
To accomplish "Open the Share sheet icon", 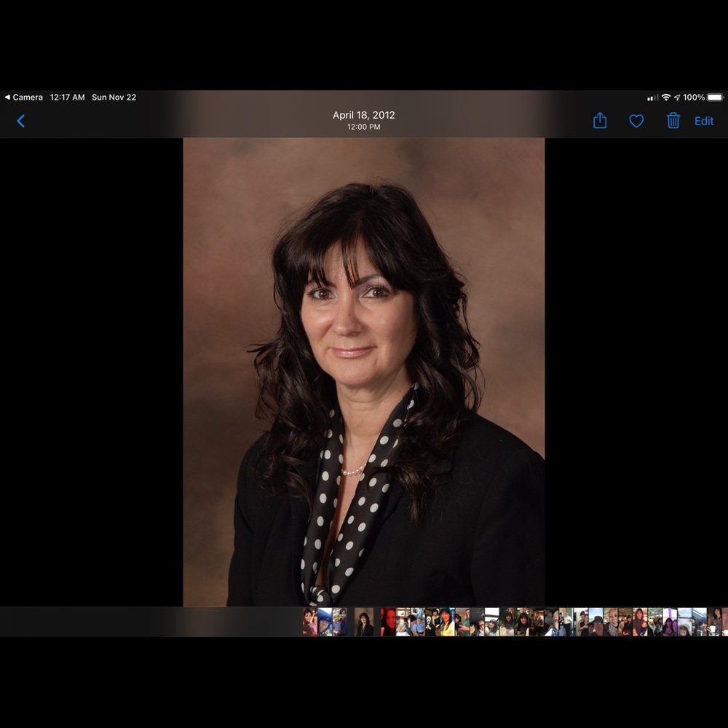I will click(599, 121).
